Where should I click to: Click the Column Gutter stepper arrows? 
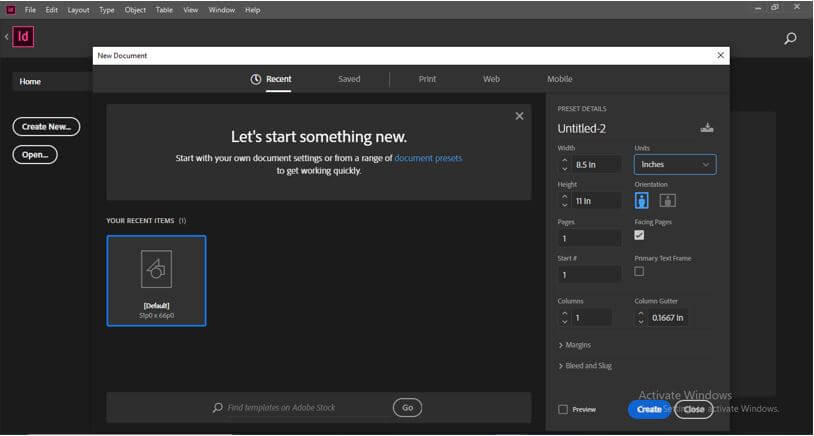click(641, 318)
